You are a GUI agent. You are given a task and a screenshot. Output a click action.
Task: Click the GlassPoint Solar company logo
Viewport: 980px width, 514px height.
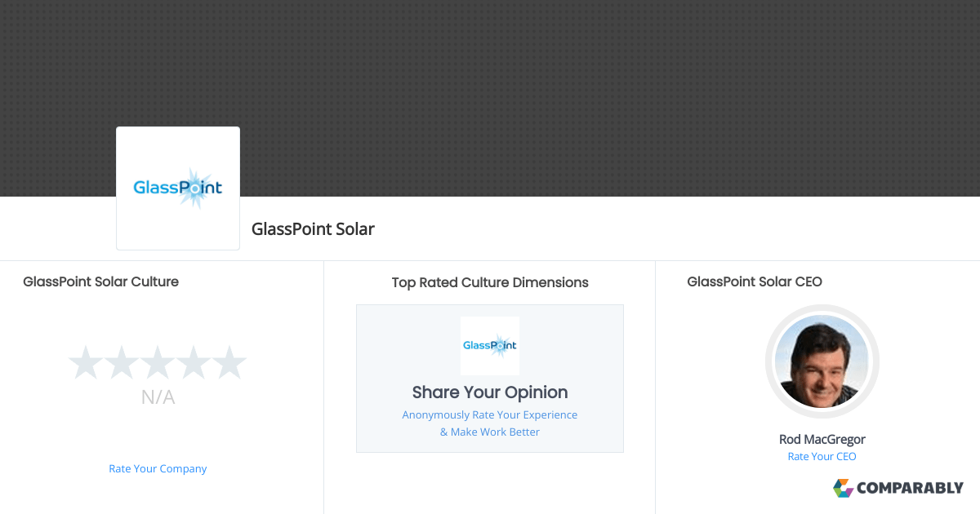point(177,188)
